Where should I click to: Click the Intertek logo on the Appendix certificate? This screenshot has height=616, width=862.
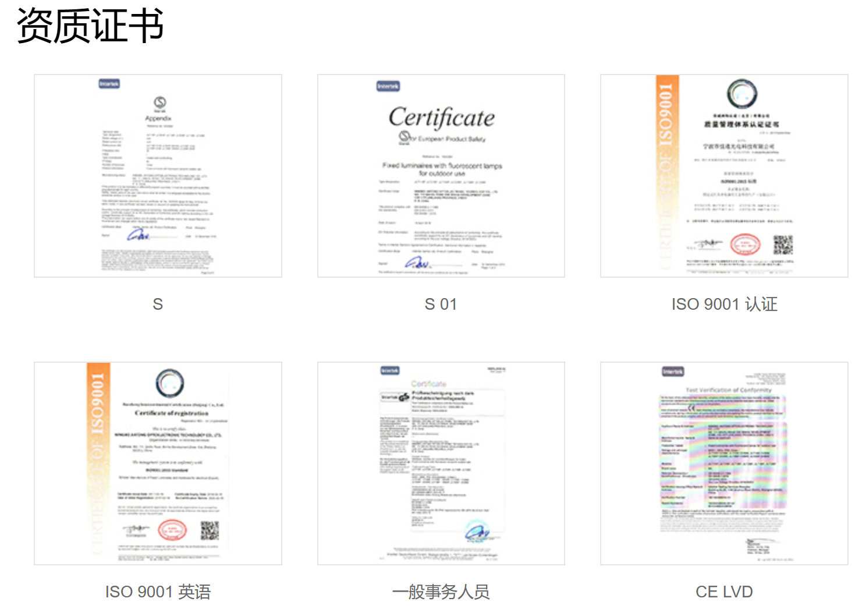(x=109, y=84)
